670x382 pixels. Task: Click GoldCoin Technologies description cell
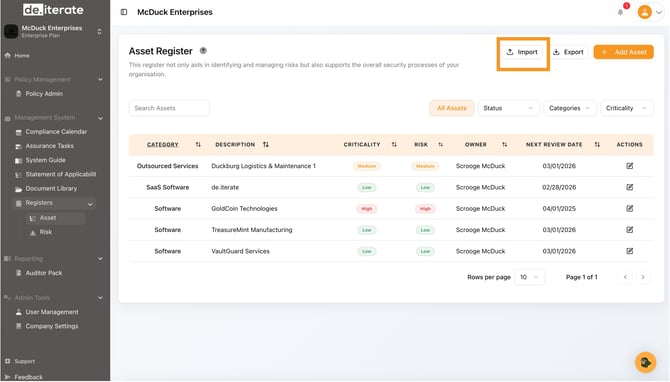point(244,209)
